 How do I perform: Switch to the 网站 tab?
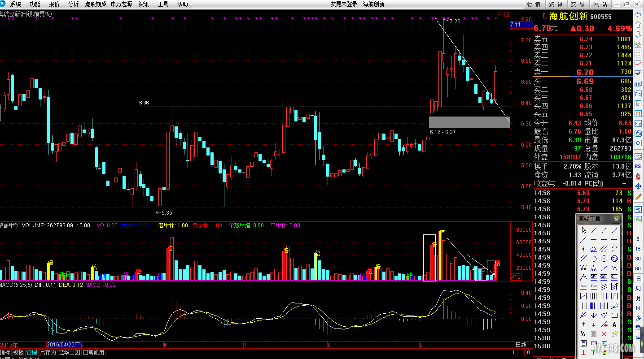click(600, 4)
